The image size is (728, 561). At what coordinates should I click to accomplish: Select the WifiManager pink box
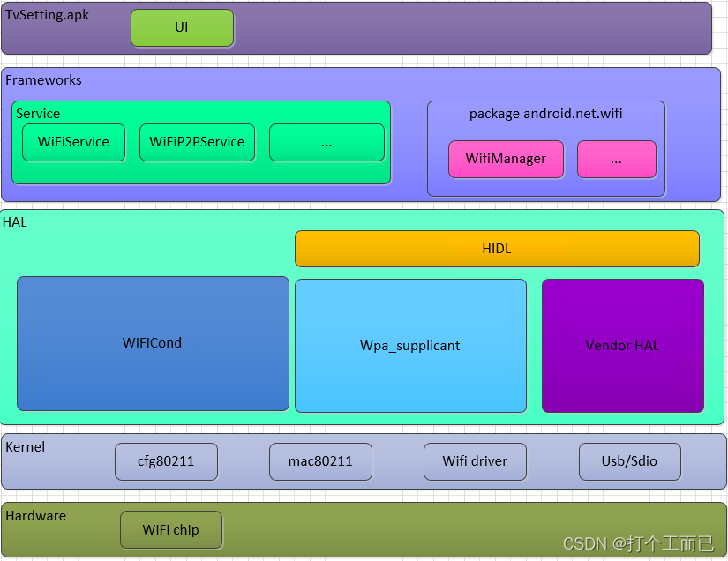507,159
